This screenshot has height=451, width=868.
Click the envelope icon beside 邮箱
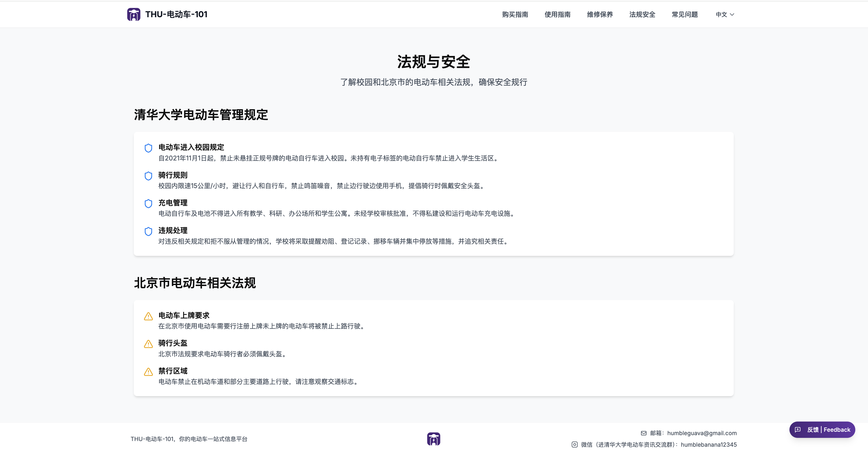pos(644,433)
